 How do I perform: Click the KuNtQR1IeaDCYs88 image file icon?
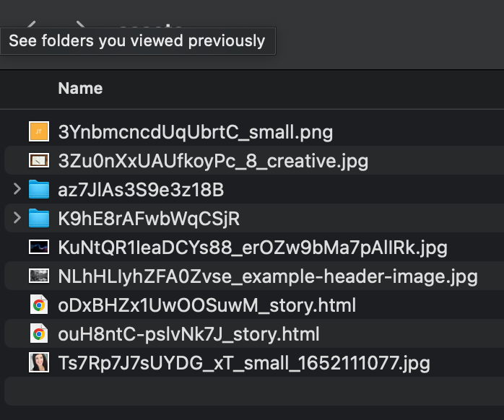tap(38, 248)
